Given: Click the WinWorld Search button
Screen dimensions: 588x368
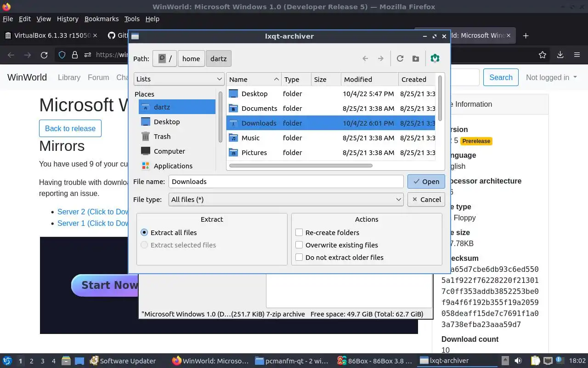Looking at the screenshot, I should tap(501, 77).
